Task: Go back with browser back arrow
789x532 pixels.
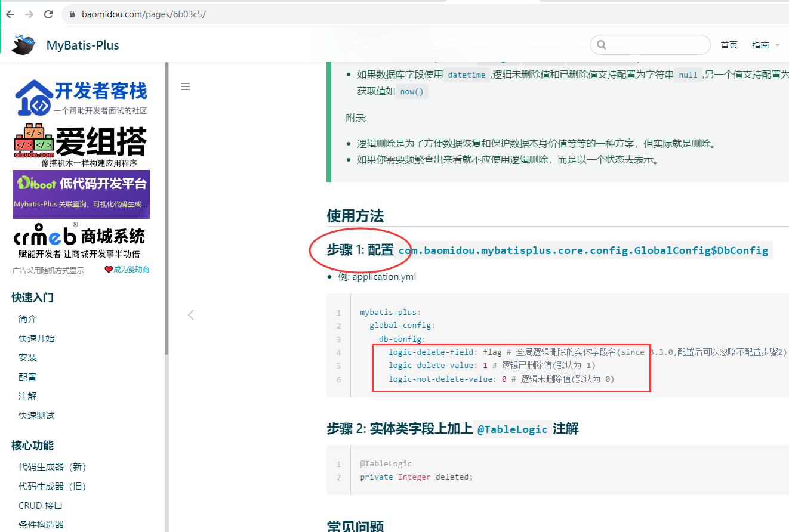Action: pos(10,14)
